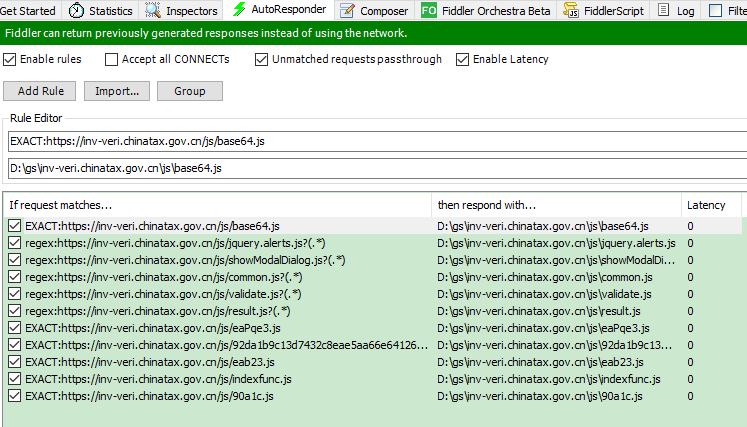Screen dimensions: 747x427
Task: Click response path ending jquery.alerts.js
Action: [556, 243]
